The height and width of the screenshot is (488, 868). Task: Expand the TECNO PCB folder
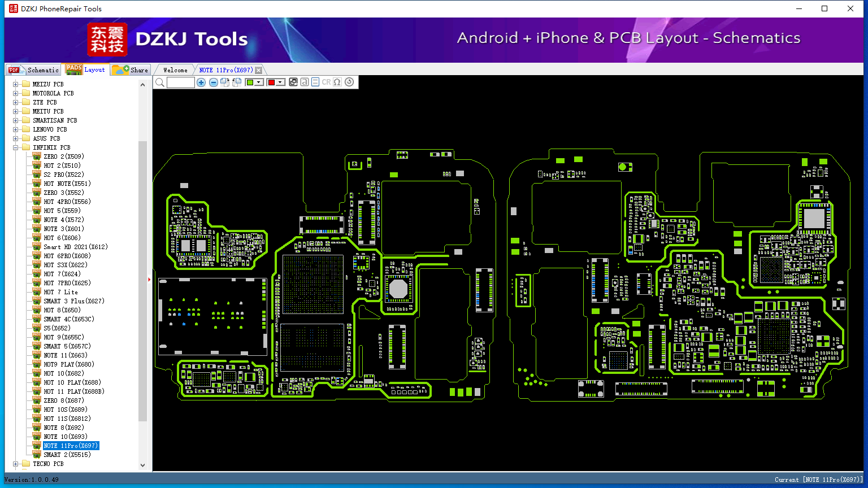(x=15, y=464)
